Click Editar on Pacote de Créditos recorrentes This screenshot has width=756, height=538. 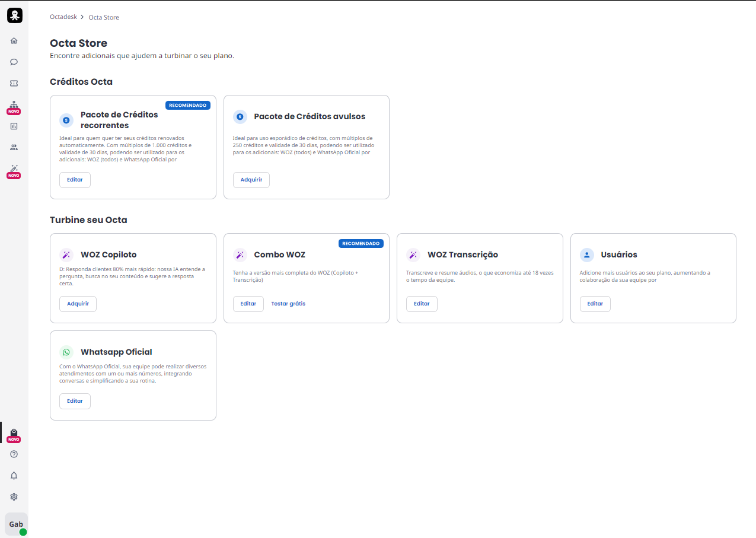click(75, 180)
